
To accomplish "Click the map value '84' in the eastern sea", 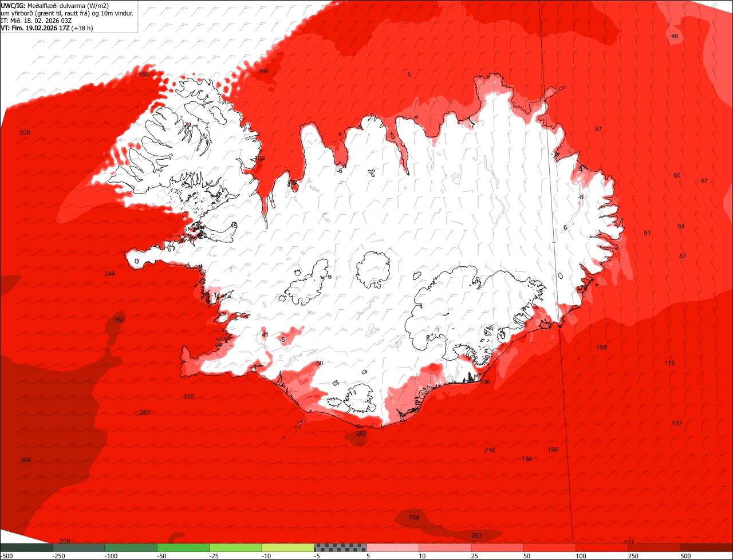I will 681,226.
